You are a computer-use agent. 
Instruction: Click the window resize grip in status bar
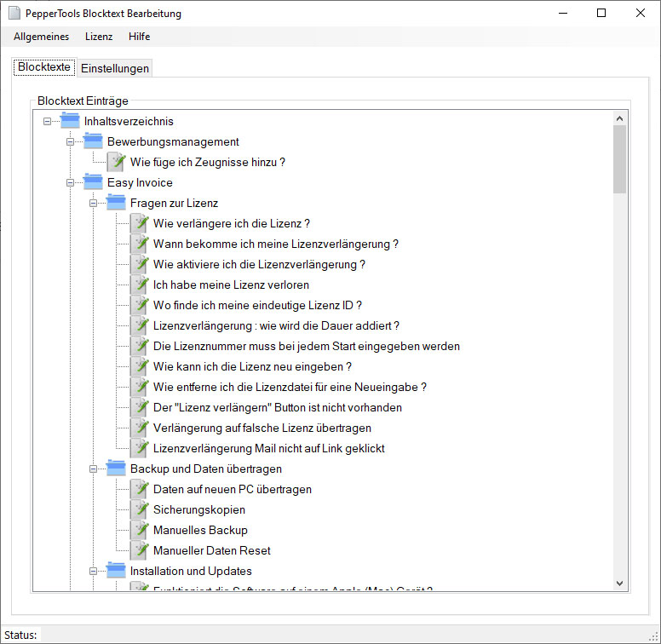point(655,637)
